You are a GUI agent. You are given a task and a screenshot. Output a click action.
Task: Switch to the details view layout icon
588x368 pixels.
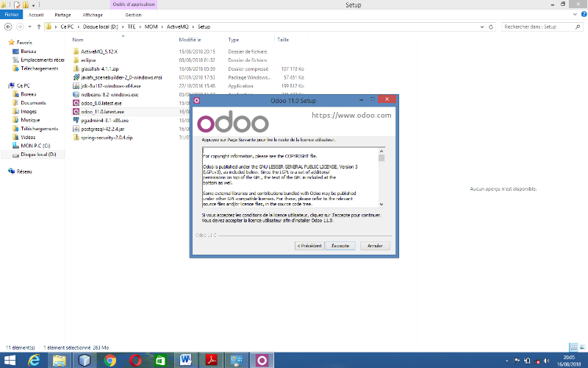(x=573, y=347)
